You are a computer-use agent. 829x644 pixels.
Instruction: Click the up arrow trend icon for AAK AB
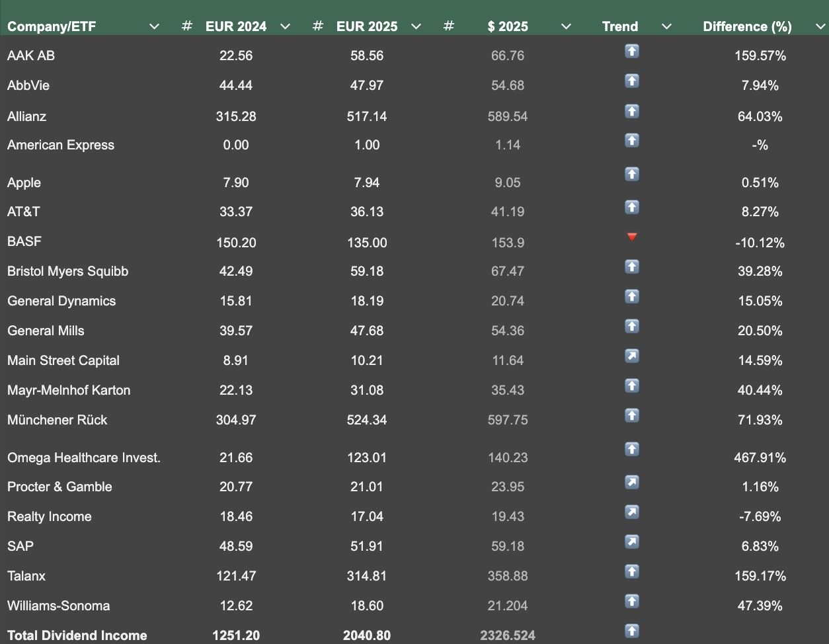pyautogui.click(x=632, y=52)
